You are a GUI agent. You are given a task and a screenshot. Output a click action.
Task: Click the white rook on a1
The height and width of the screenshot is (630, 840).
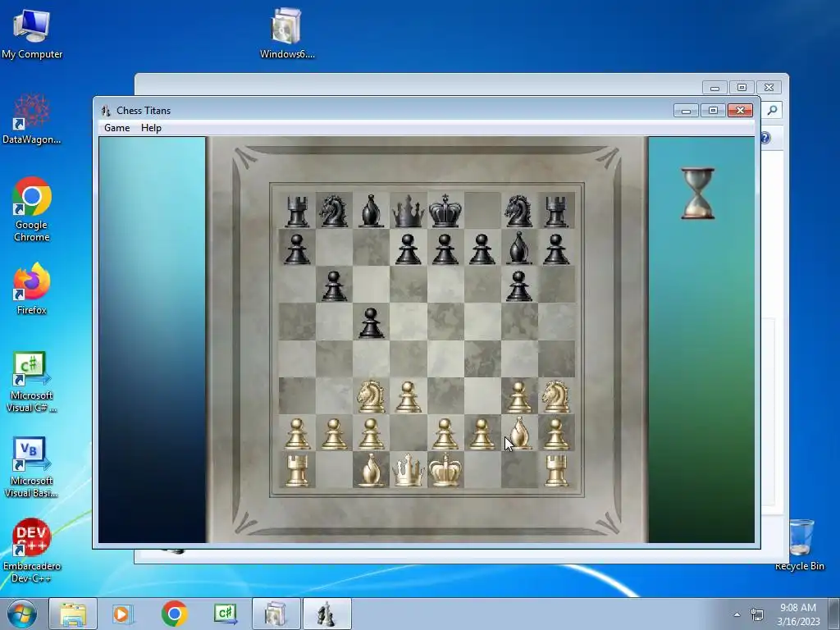pos(297,470)
